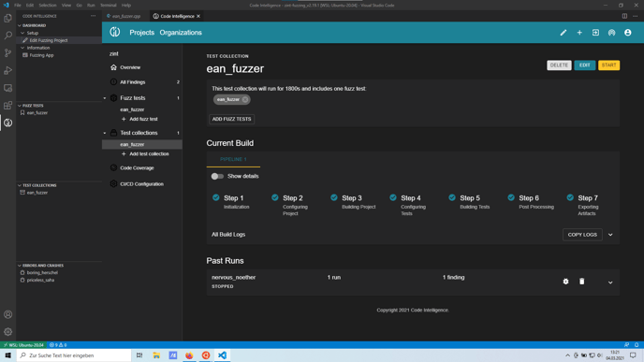
Task: Click the pencil edit icon in header
Action: pos(563,33)
